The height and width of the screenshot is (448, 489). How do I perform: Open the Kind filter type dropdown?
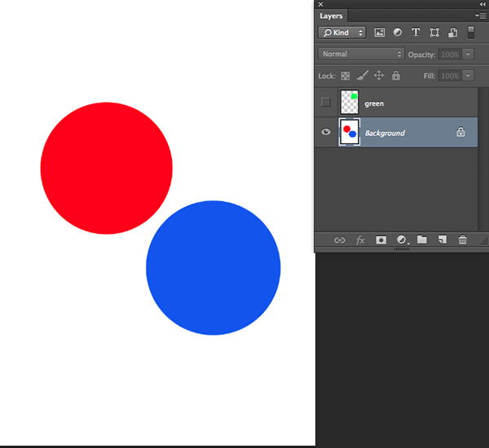tap(341, 33)
